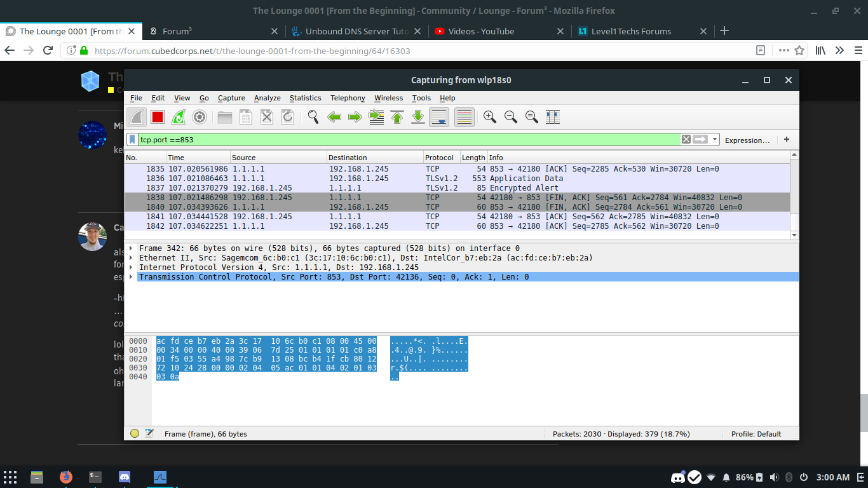Open capture options gear icon

(x=200, y=117)
